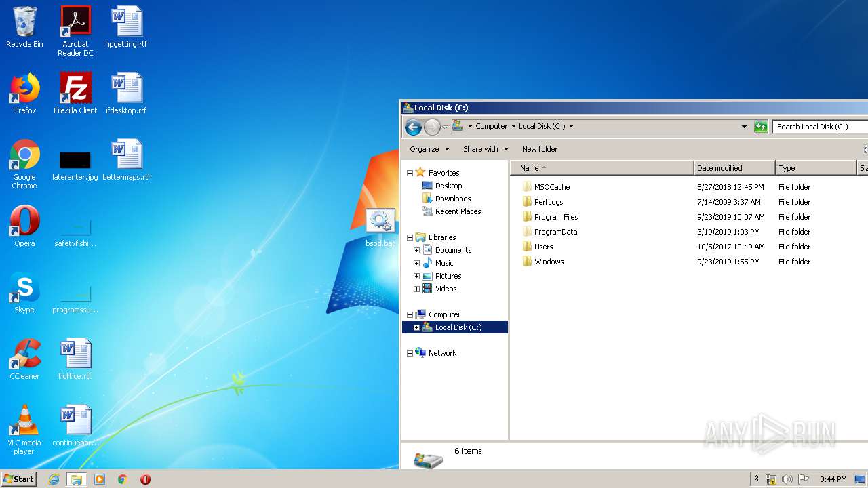Sort by the Type column header
Screen dimensions: 868x488
click(x=816, y=168)
